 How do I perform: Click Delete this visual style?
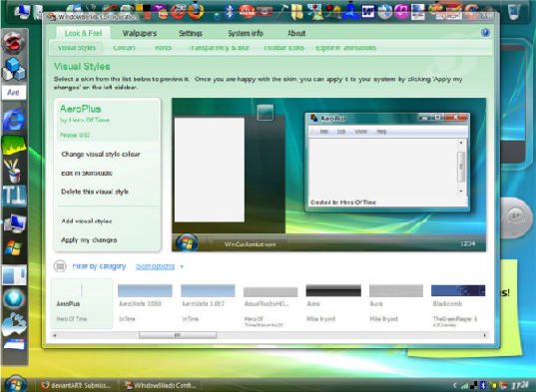tap(95, 192)
